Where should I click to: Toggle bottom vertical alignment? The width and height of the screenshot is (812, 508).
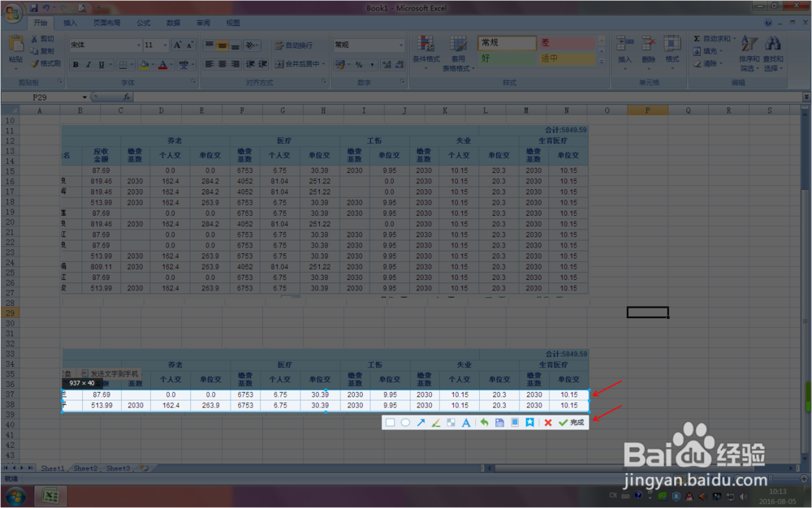click(235, 45)
